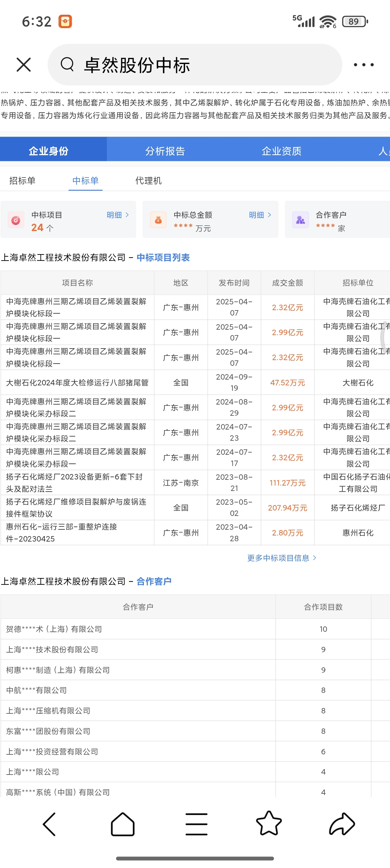Select the 江苏-南京 region cell
Image resolution: width=390 pixels, height=868 pixels.
tap(181, 483)
